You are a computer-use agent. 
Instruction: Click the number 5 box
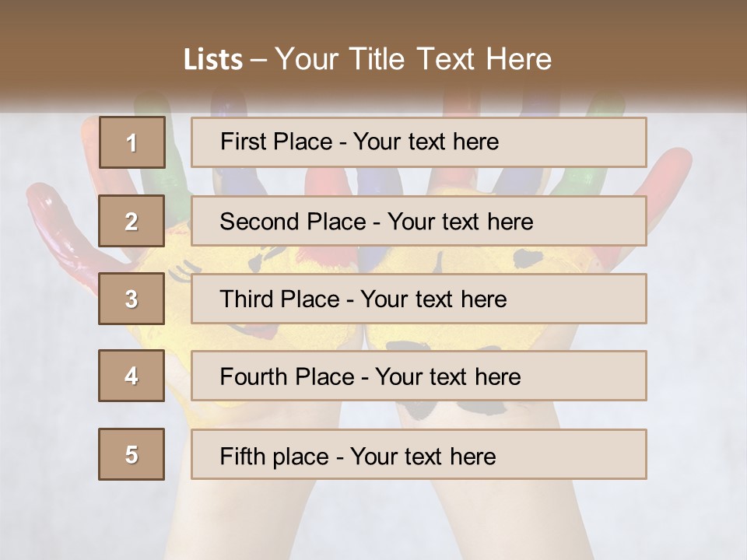click(132, 454)
